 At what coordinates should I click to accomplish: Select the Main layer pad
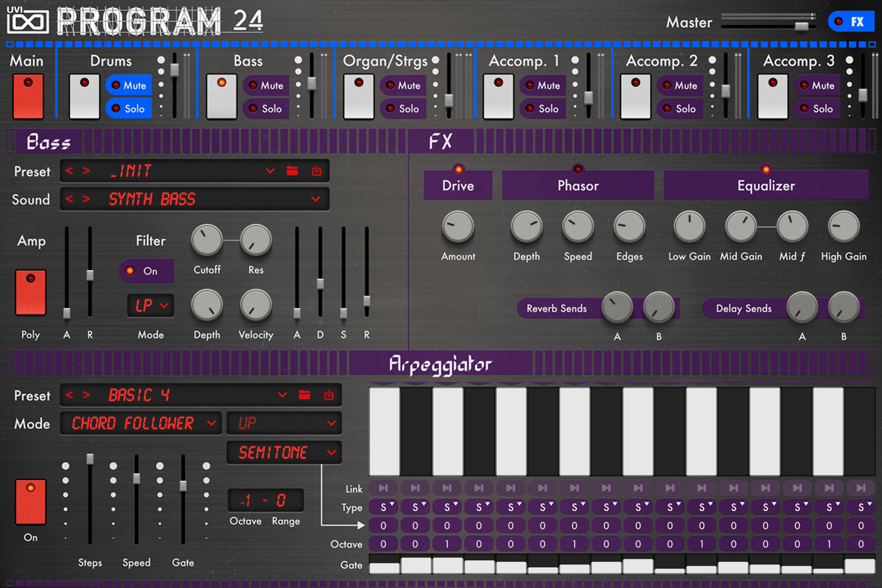[x=28, y=96]
